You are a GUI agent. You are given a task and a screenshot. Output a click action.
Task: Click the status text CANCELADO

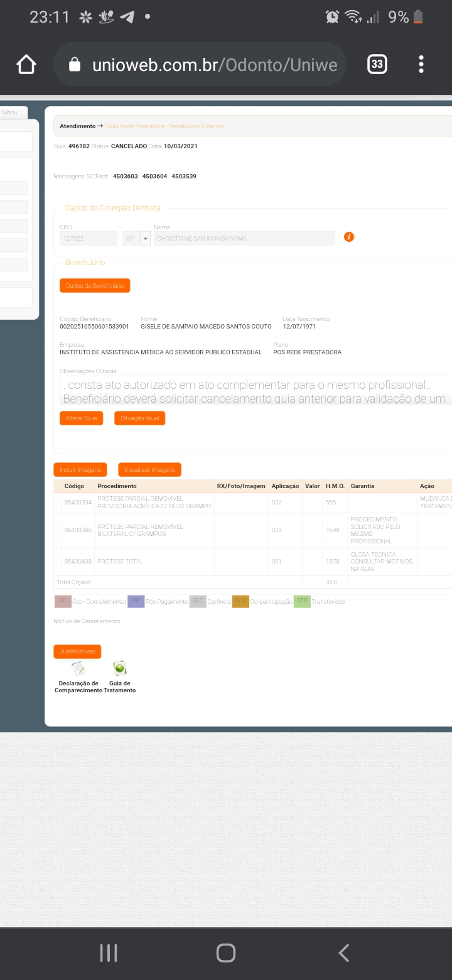pyautogui.click(x=129, y=146)
